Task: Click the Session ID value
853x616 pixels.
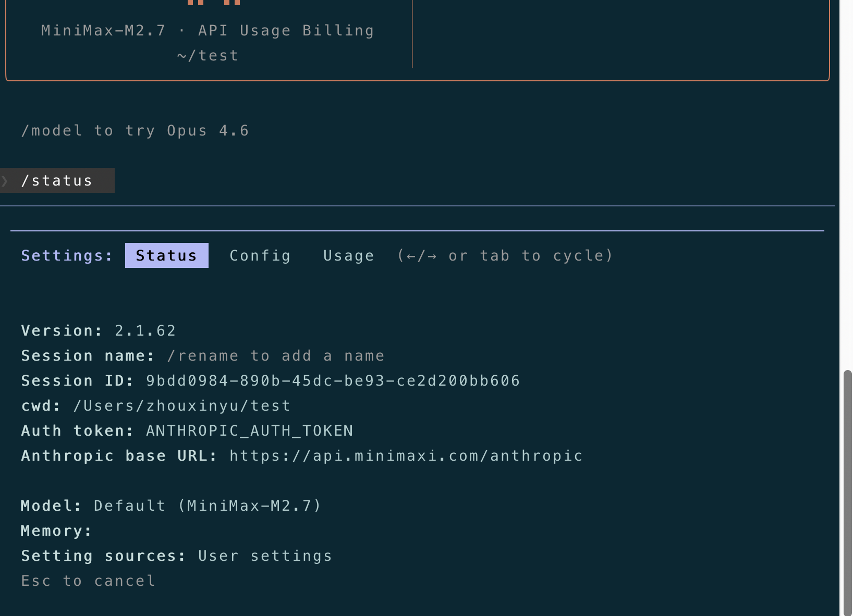Action: click(333, 380)
